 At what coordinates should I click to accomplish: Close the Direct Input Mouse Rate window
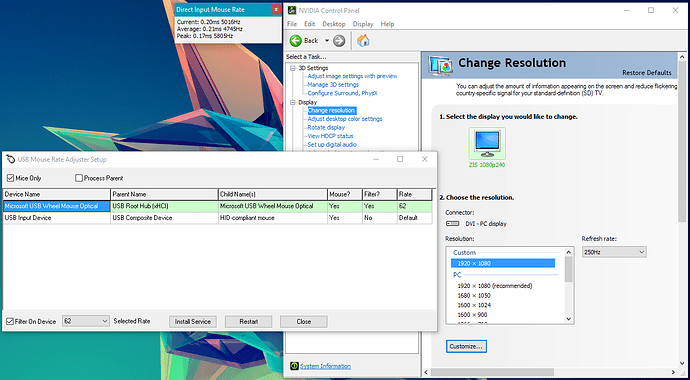(x=275, y=10)
